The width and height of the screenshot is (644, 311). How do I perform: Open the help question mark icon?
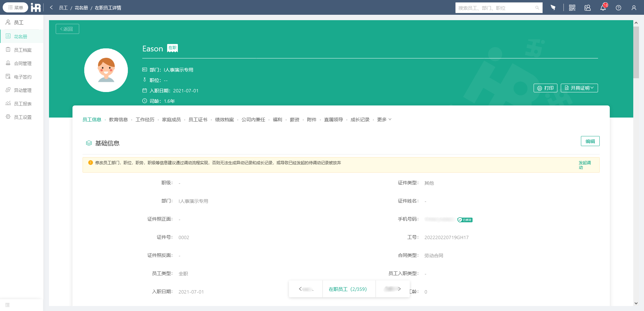tap(618, 7)
